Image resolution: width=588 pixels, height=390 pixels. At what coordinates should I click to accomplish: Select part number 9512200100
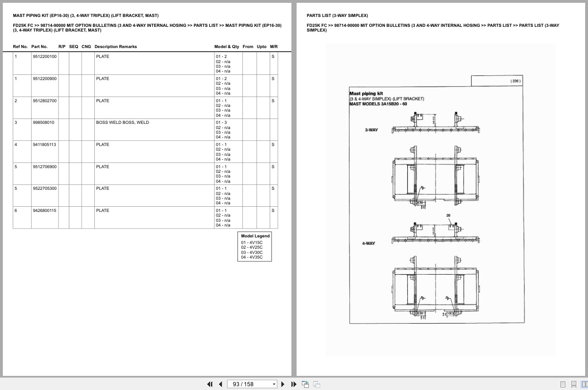pyautogui.click(x=45, y=57)
